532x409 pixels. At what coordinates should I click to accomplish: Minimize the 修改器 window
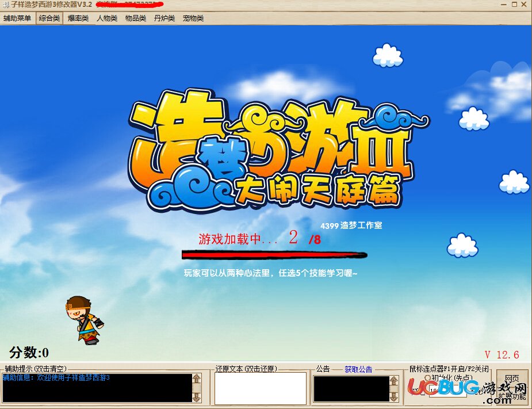(504, 5)
